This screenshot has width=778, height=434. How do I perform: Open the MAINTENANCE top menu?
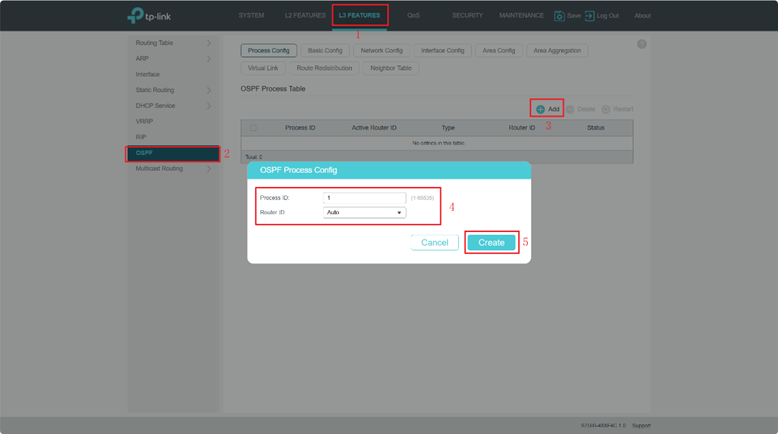click(521, 15)
